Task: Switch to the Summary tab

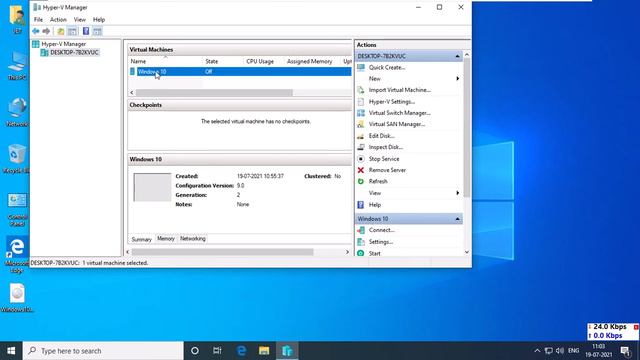Action: [x=142, y=240]
